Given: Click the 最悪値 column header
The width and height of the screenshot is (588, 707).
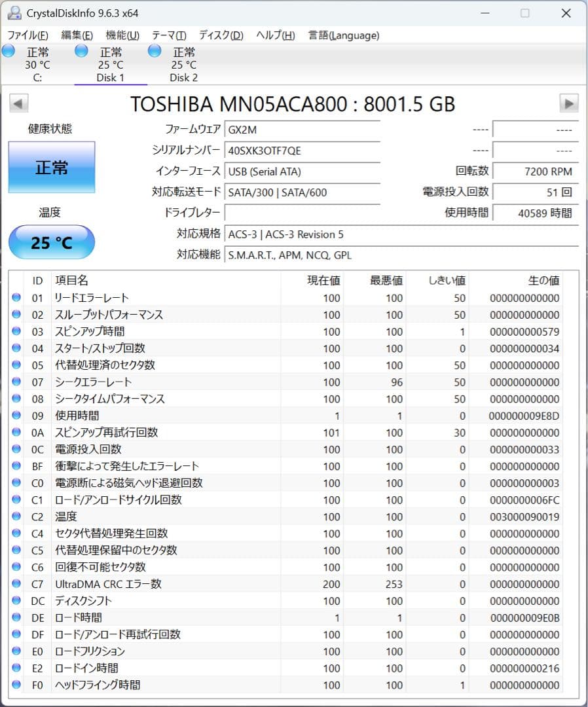Looking at the screenshot, I should click(375, 280).
